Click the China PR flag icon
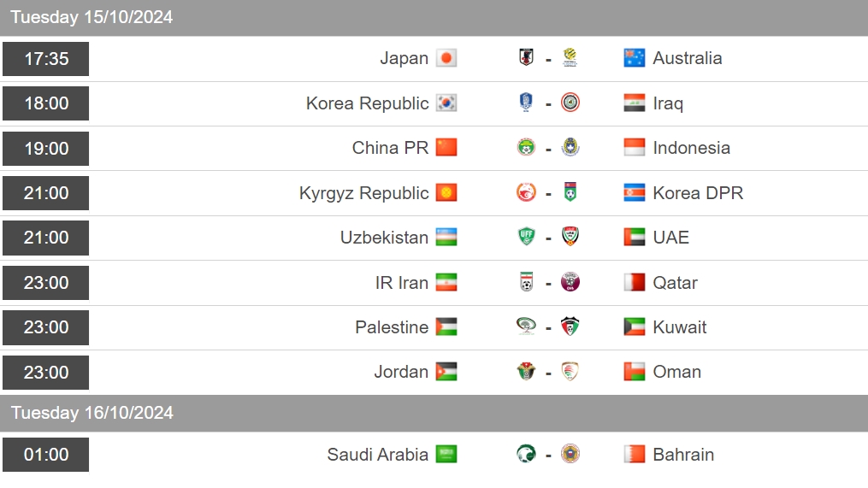Screen dimensions: 868x488 point(446,148)
